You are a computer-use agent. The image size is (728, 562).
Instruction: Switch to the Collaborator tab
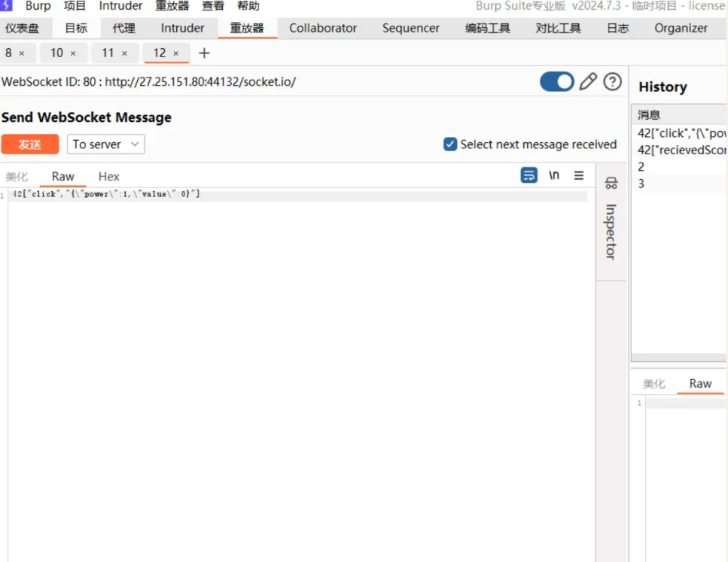click(x=323, y=29)
